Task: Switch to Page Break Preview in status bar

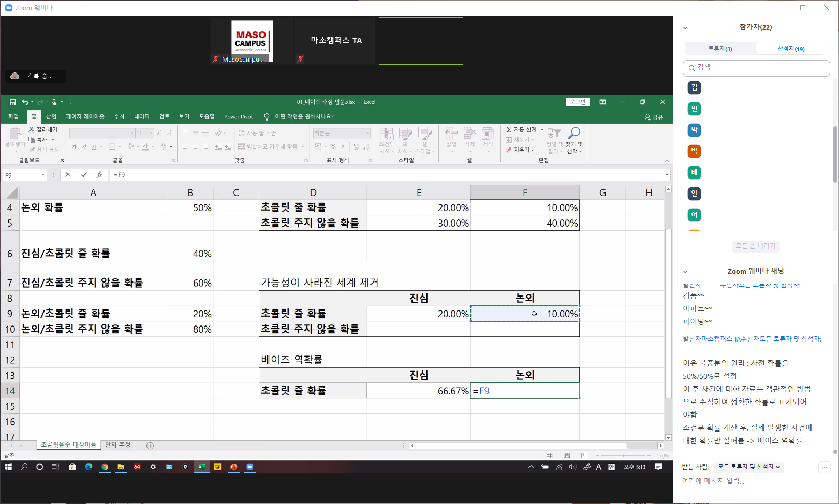Action: tap(584, 456)
